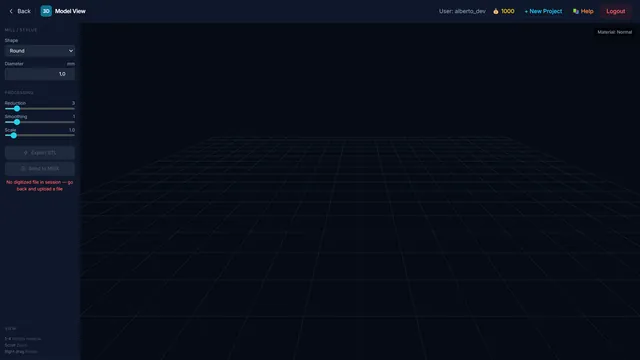Click the Scale value 1.0
The width and height of the screenshot is (640, 360).
click(72, 130)
